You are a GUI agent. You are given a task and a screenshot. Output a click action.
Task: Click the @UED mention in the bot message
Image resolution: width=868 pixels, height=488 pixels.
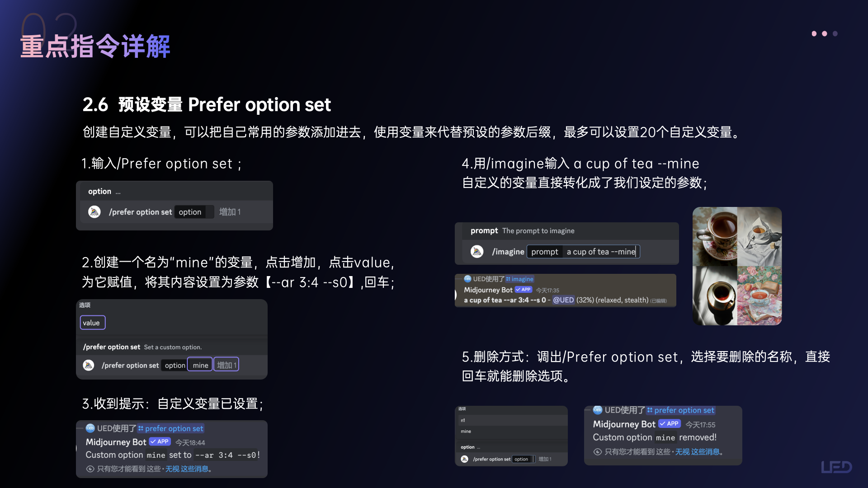click(563, 300)
